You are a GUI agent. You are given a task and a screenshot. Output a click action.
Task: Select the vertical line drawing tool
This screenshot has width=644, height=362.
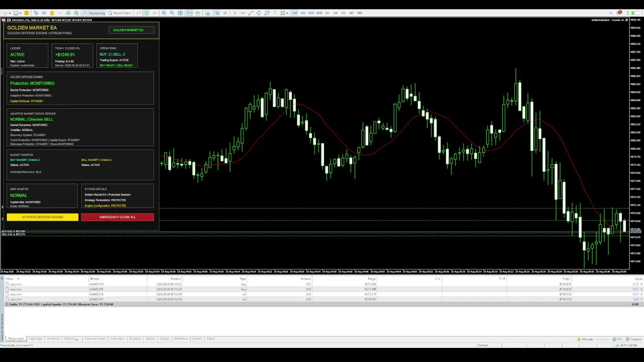tap(234, 13)
